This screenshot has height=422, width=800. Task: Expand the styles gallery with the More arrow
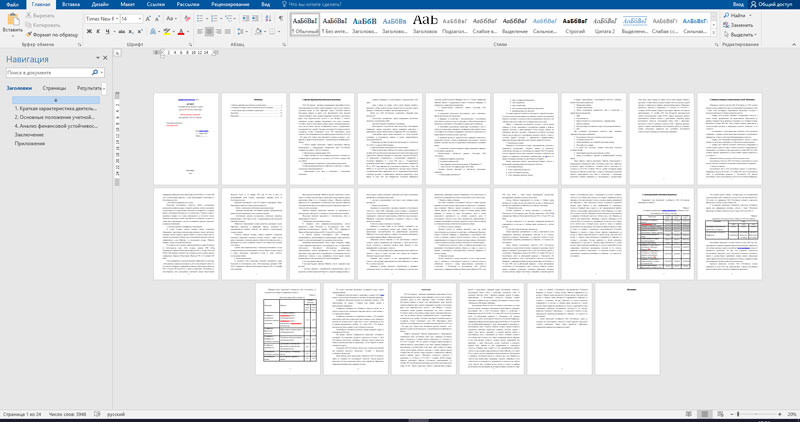click(x=714, y=33)
